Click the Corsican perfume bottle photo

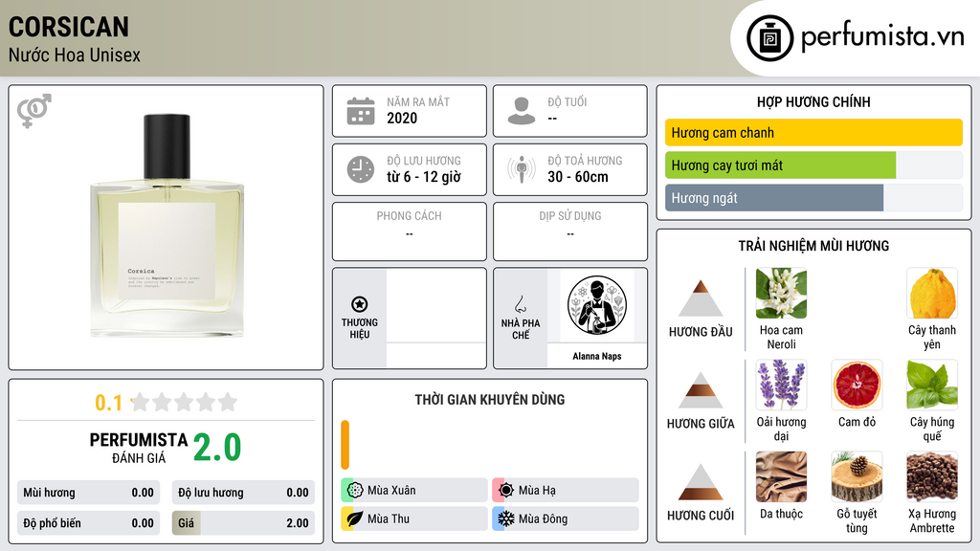[167, 226]
